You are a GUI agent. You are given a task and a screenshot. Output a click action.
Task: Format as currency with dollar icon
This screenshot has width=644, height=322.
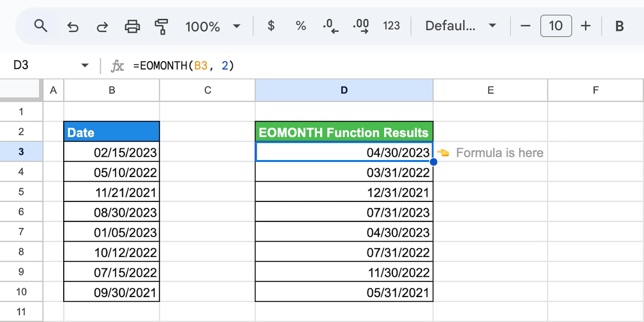pyautogui.click(x=271, y=26)
